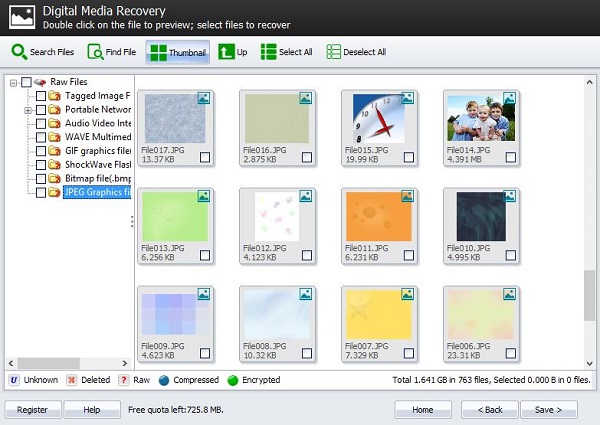
Task: Enable the GIF graphics tree checkbox
Action: tap(41, 151)
